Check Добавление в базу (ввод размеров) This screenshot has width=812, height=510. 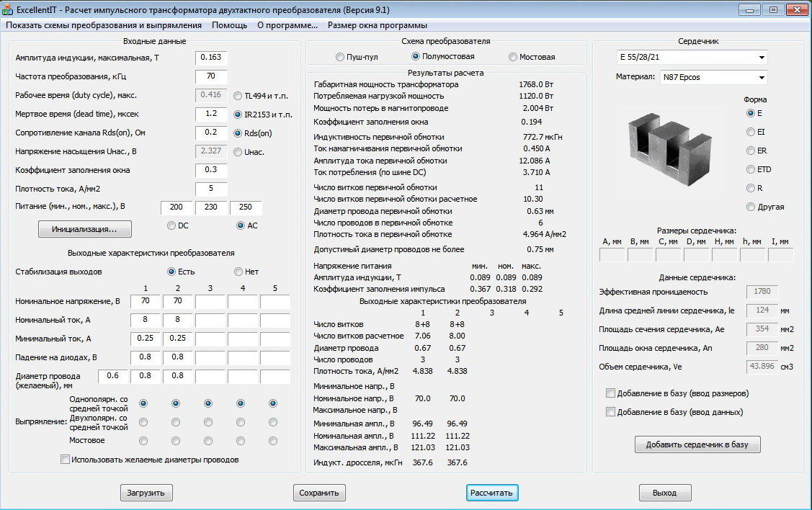tap(611, 393)
